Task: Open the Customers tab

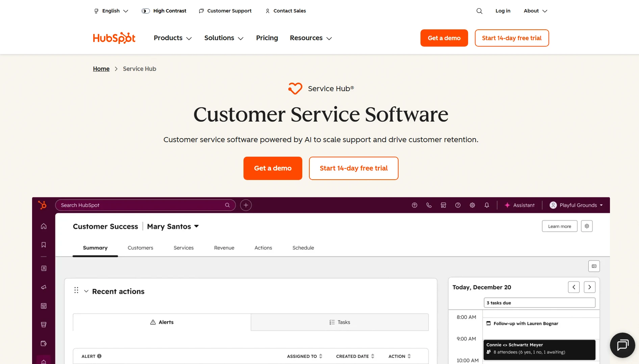Action: 140,248
